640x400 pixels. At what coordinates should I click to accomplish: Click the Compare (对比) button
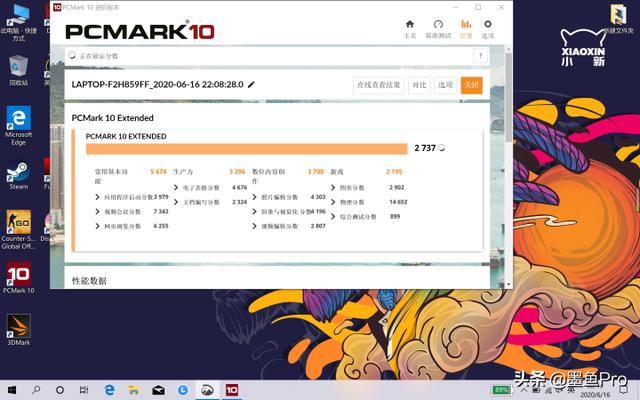(x=419, y=85)
